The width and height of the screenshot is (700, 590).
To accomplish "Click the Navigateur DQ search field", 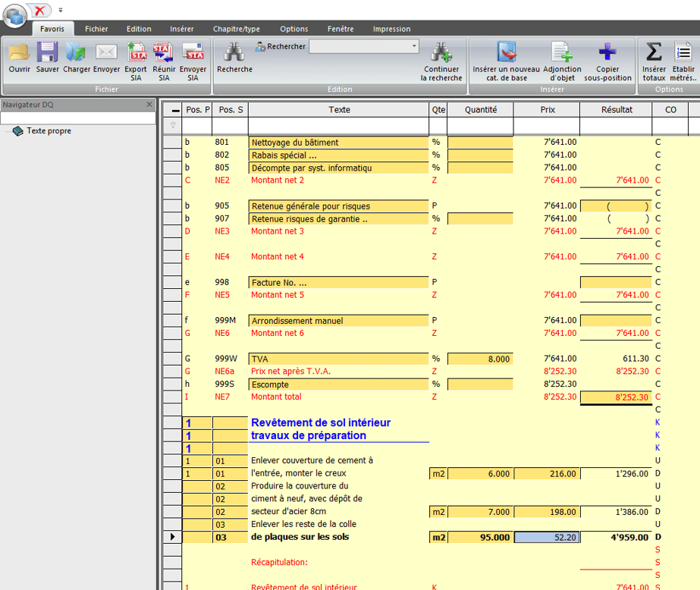I will tap(78, 118).
